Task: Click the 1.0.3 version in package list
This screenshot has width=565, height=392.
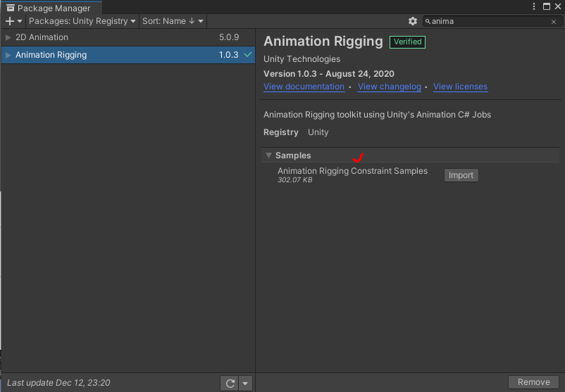Action: 228,55
